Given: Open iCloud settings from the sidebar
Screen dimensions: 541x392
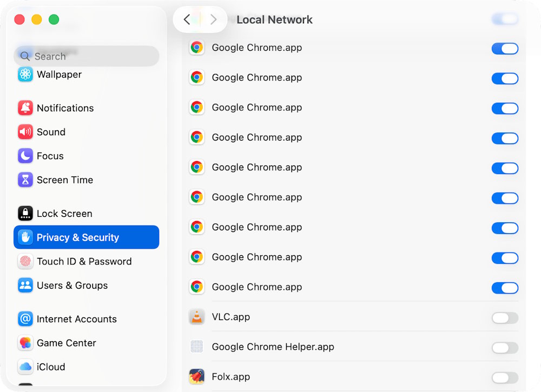Looking at the screenshot, I should [x=25, y=367].
